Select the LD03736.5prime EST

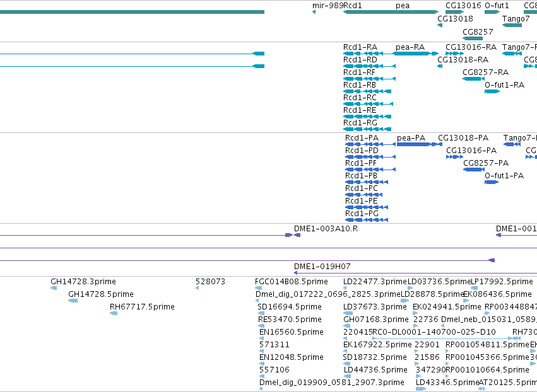point(410,288)
